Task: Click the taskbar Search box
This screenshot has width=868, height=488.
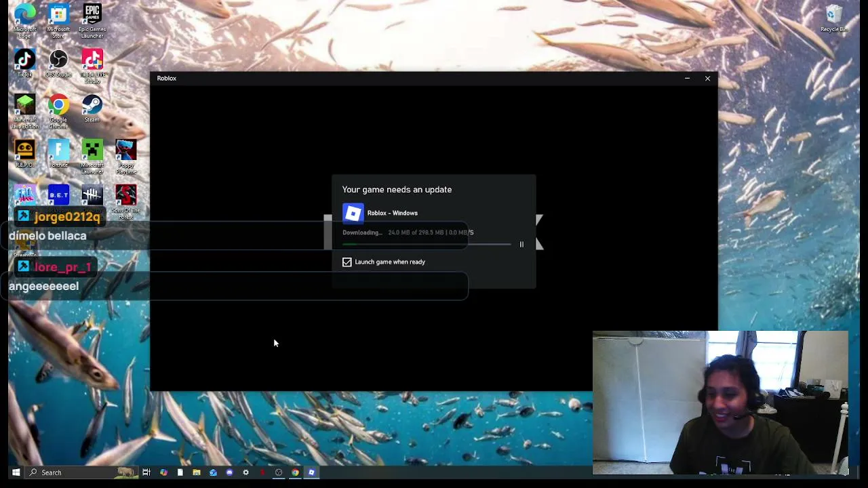Action: coord(80,472)
